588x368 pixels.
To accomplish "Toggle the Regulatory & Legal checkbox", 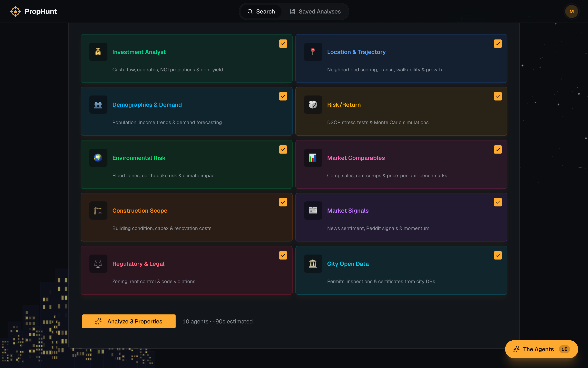I will tap(283, 255).
